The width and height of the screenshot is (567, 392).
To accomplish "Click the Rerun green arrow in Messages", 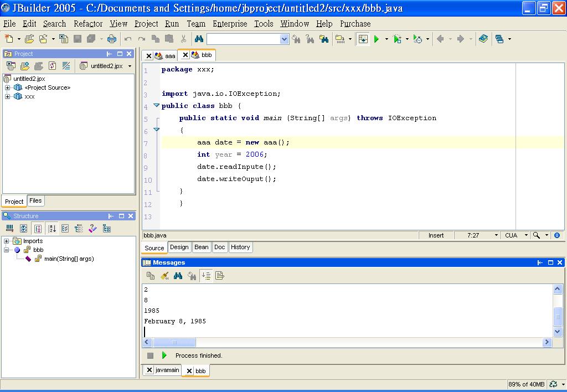I will point(164,355).
